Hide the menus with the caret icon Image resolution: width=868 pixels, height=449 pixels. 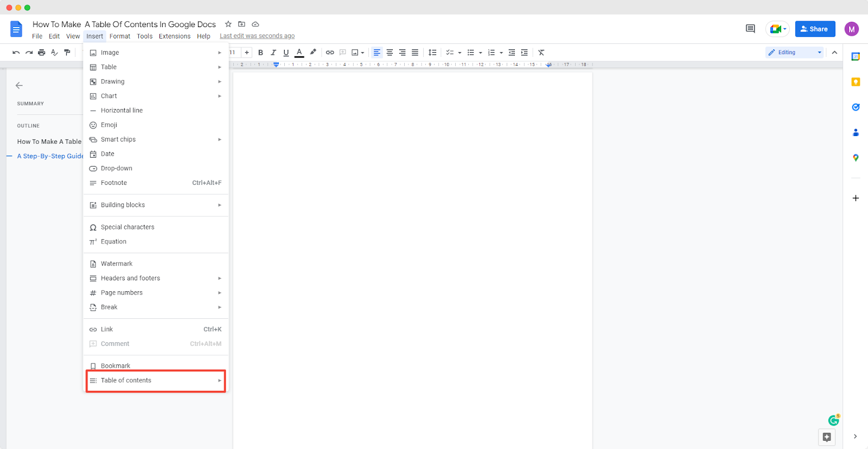[834, 53]
